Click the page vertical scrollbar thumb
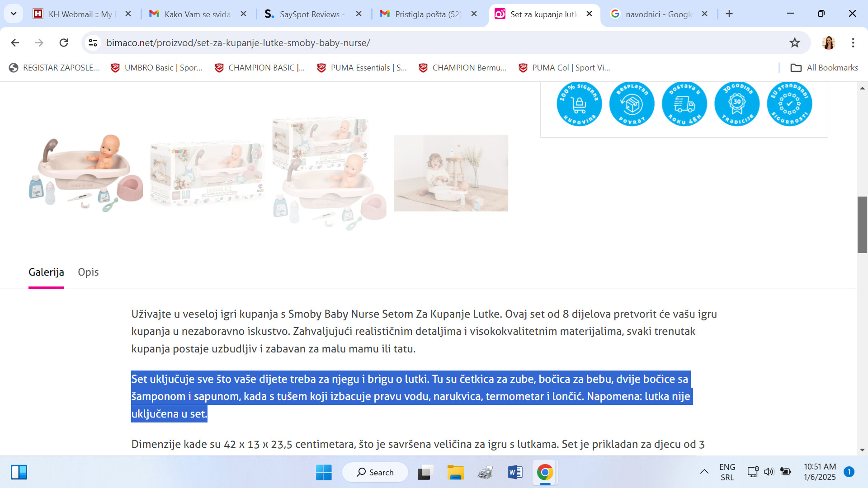This screenshot has height=488, width=868. coord(862,225)
